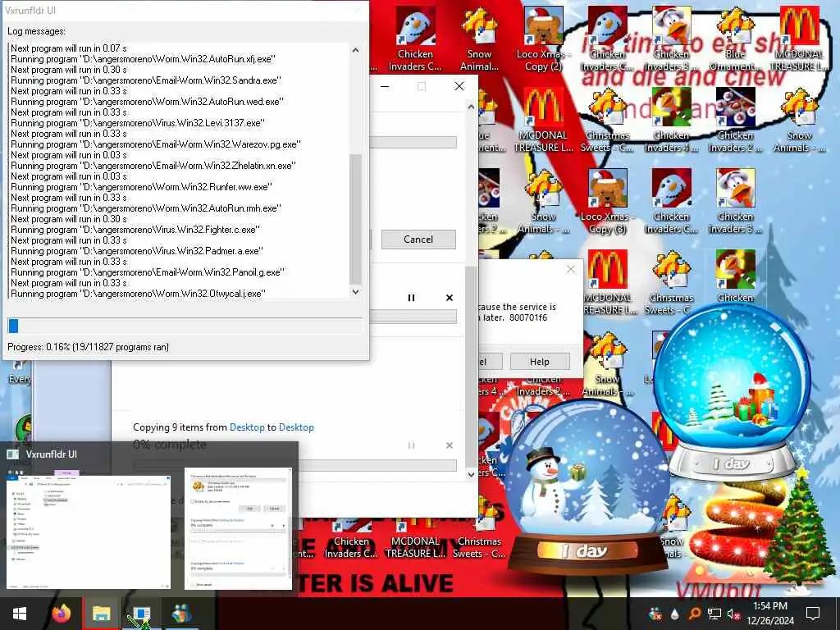This screenshot has height=630, width=840.
Task: Click log line with Email-Worm.Win32.Panoil.g.exe
Action: pyautogui.click(x=148, y=272)
